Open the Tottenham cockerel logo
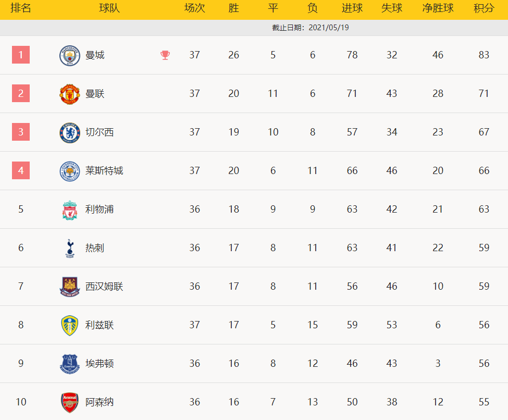Screen dimensions: 508x420 point(70,249)
